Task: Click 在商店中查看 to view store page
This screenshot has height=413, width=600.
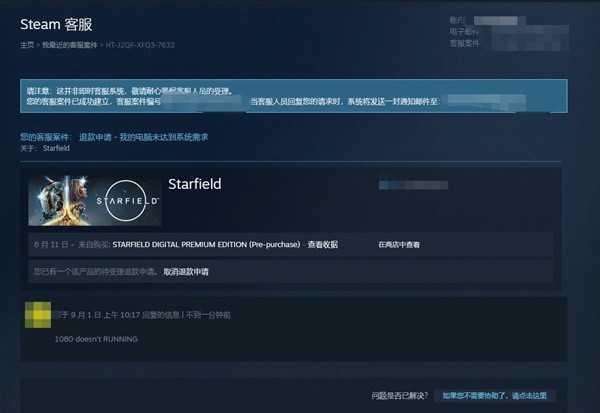Action: (x=399, y=244)
